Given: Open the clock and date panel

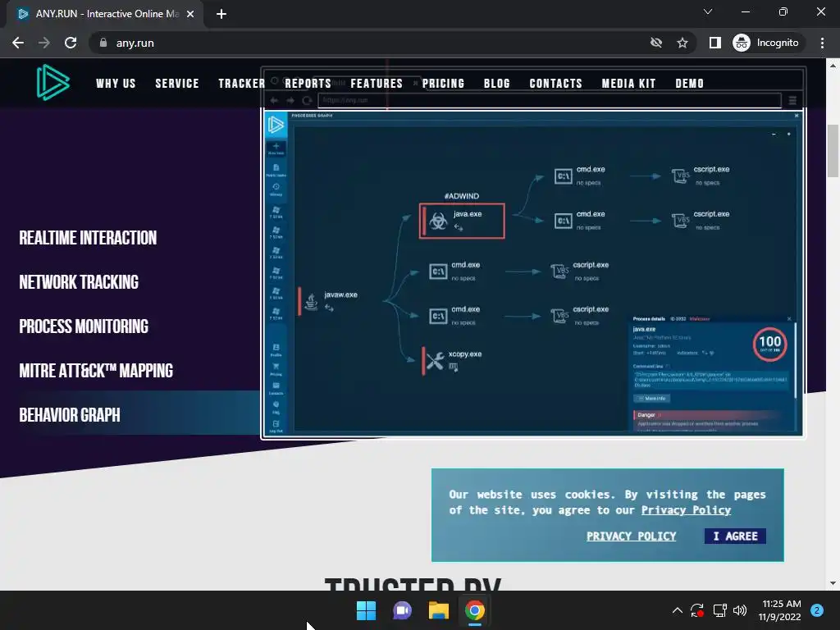Looking at the screenshot, I should pos(780,610).
